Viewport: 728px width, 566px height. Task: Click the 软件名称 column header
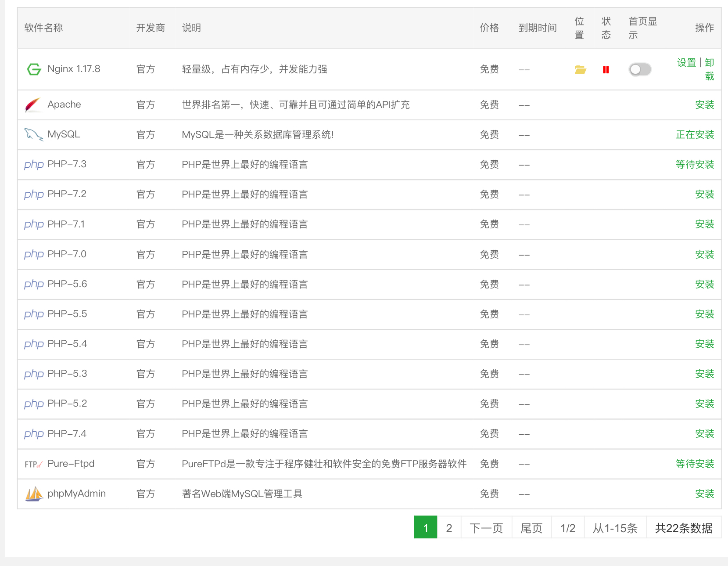[x=43, y=28]
